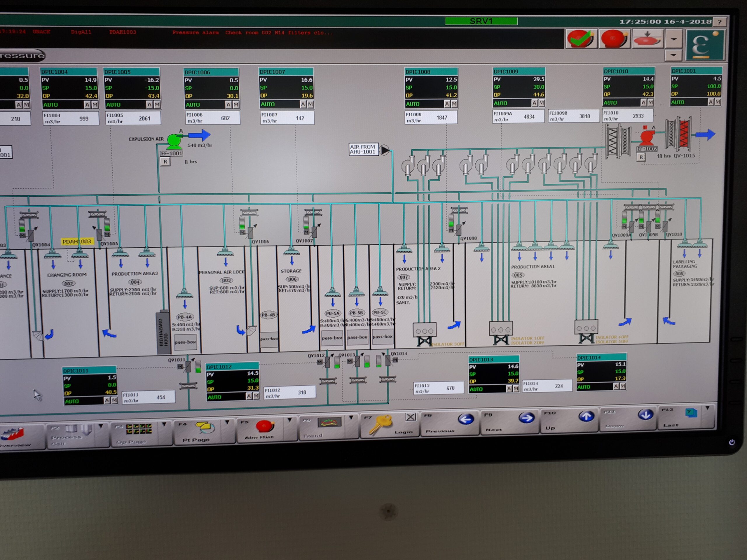The width and height of the screenshot is (747, 560).
Task: Click the QV1006 green position bar indicator
Action: [242, 223]
